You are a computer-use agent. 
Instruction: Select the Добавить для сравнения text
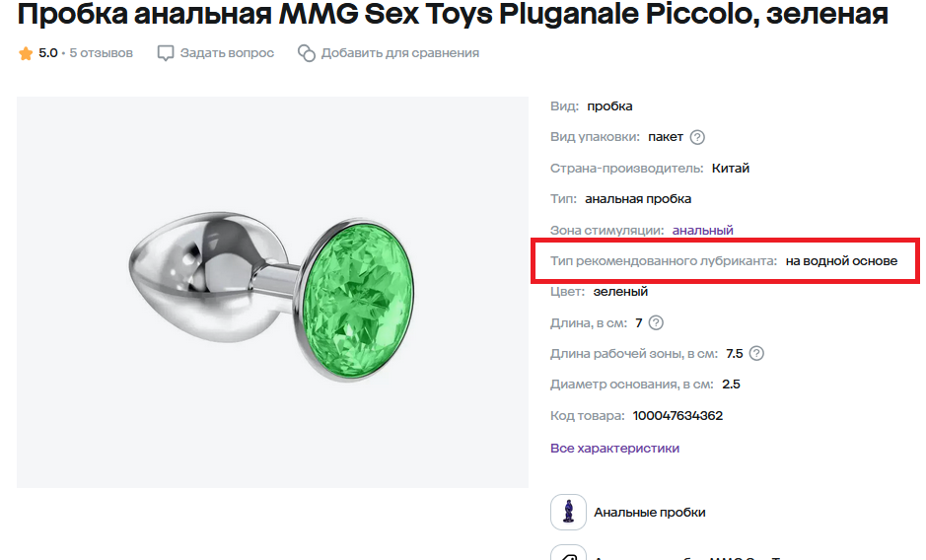click(x=399, y=53)
